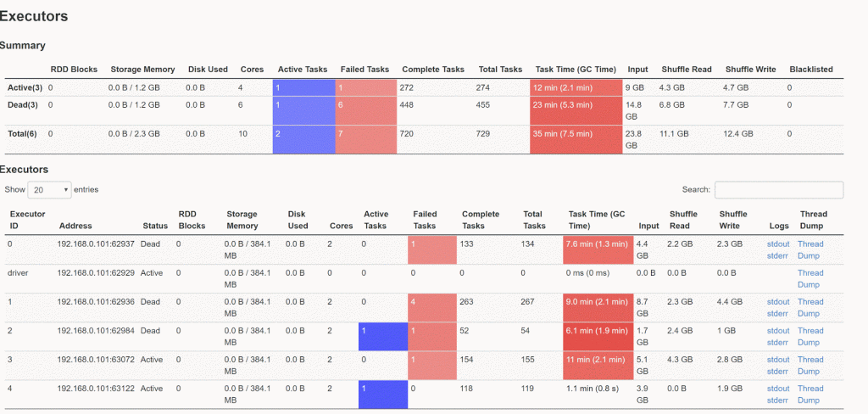This screenshot has width=868, height=414.
Task: Click the '35 min (7.5 min)' total task time
Action: tap(576, 140)
